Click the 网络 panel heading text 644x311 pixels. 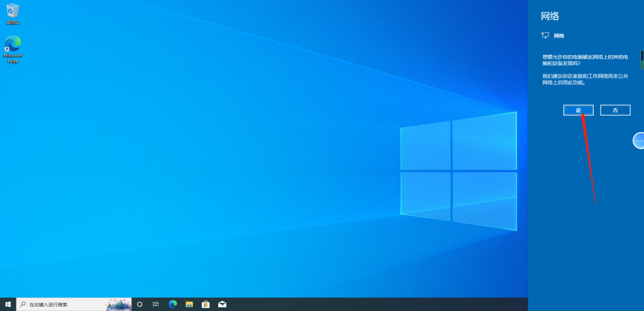(x=550, y=16)
